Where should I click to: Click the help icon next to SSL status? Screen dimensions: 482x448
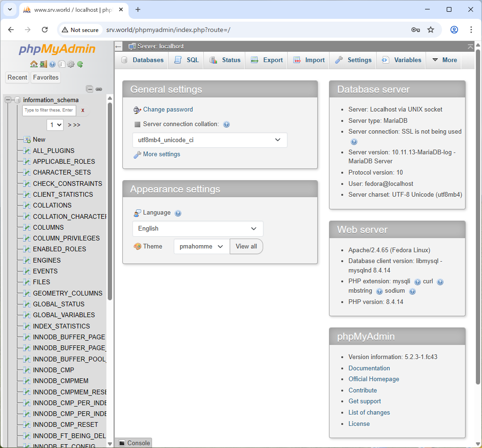click(x=354, y=141)
